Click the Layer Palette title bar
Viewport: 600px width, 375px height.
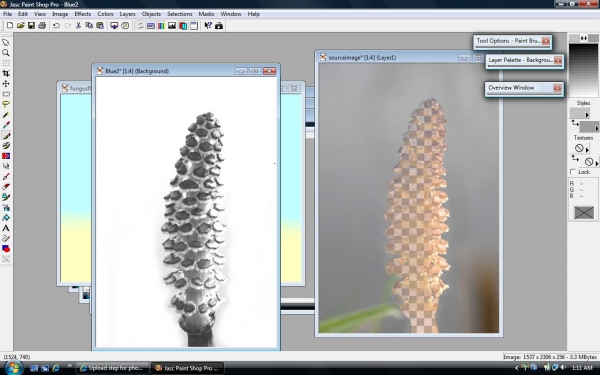520,60
